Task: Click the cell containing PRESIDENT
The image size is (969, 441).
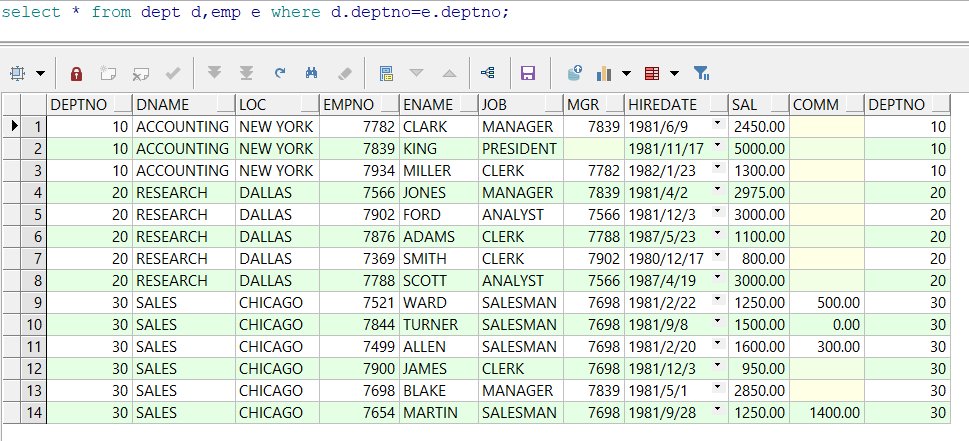Action: 521,149
